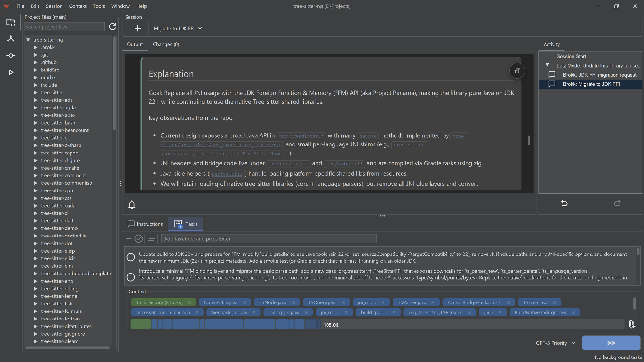
Task: Refresh the project files tree
Action: click(112, 27)
